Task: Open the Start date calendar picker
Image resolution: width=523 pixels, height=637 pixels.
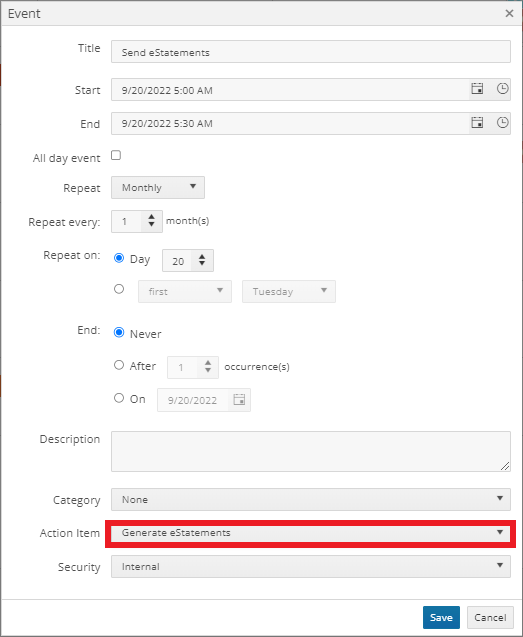Action: click(477, 89)
